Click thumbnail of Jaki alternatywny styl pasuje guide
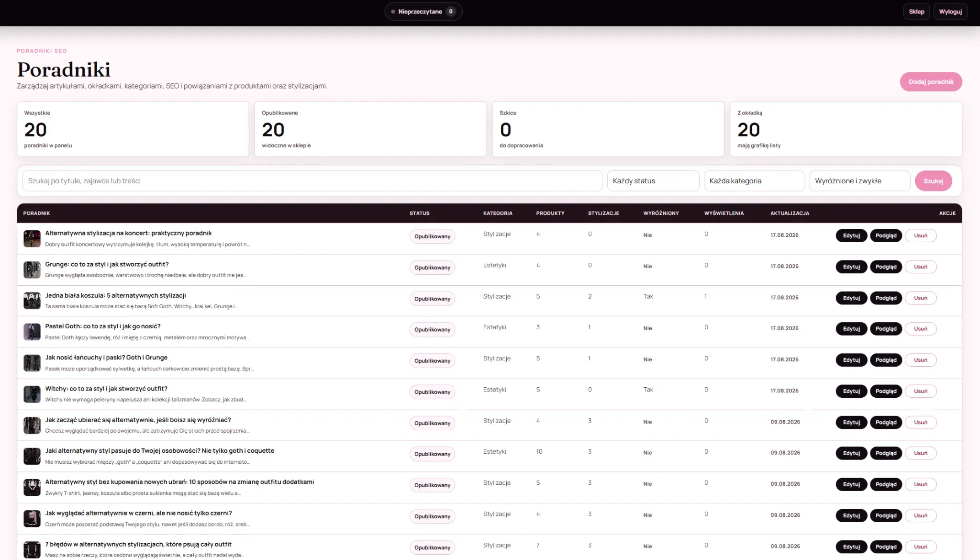The width and height of the screenshot is (980, 560). pos(32,456)
